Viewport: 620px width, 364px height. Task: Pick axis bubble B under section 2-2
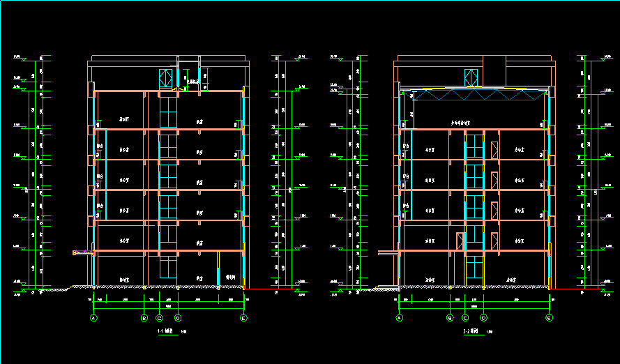[450, 318]
